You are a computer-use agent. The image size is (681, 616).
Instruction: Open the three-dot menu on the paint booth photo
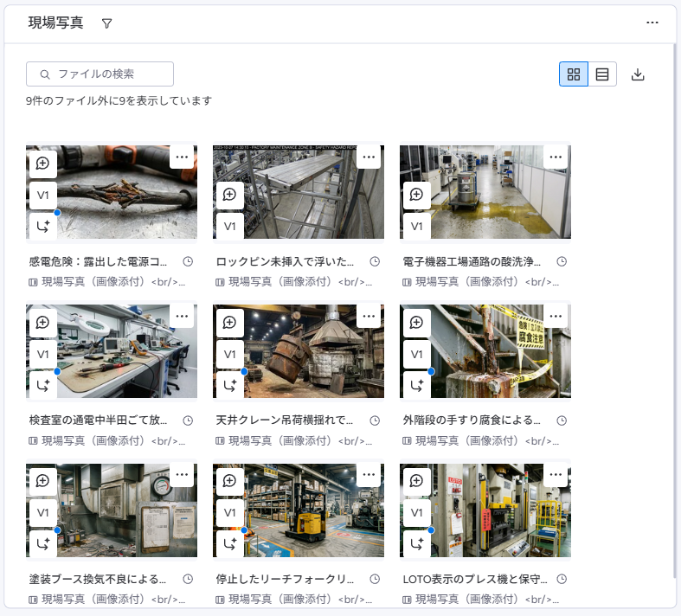[x=182, y=475]
